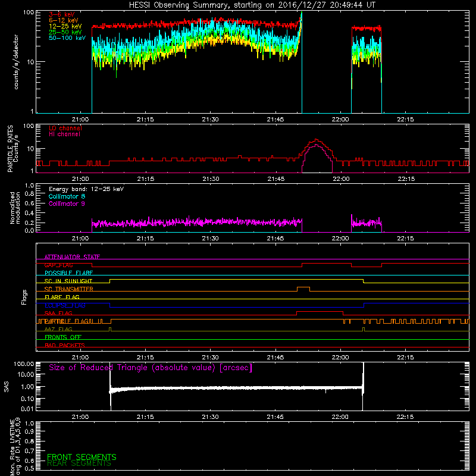Click the counts/s/detector axis label
The height and width of the screenshot is (476, 476).
16,62
